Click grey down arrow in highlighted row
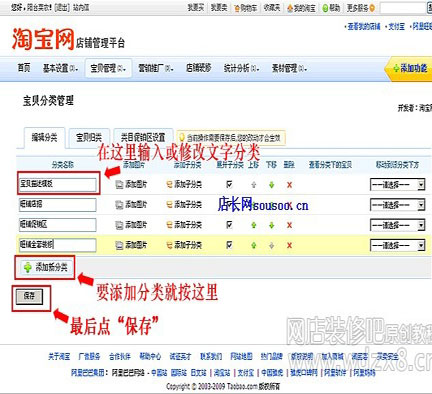 (x=271, y=246)
